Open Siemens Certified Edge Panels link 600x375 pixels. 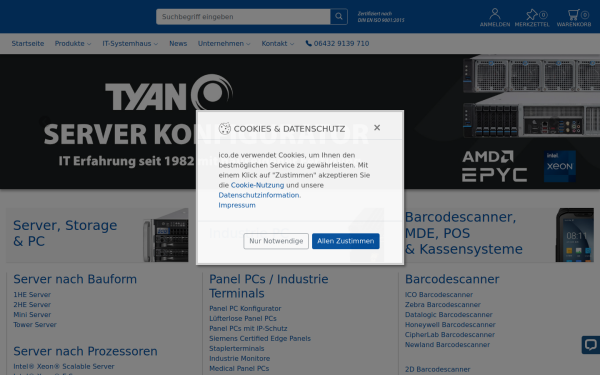click(260, 338)
